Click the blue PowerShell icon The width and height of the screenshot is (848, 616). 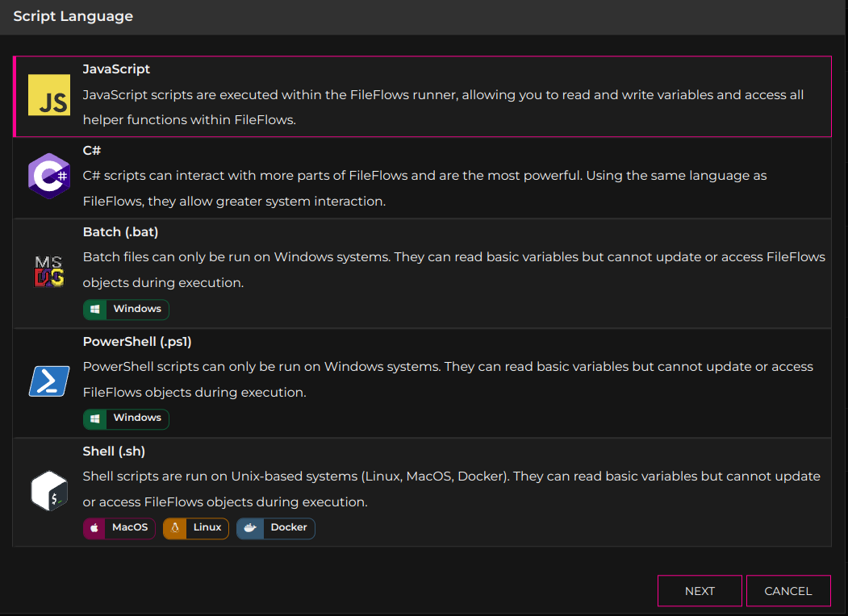click(x=49, y=381)
